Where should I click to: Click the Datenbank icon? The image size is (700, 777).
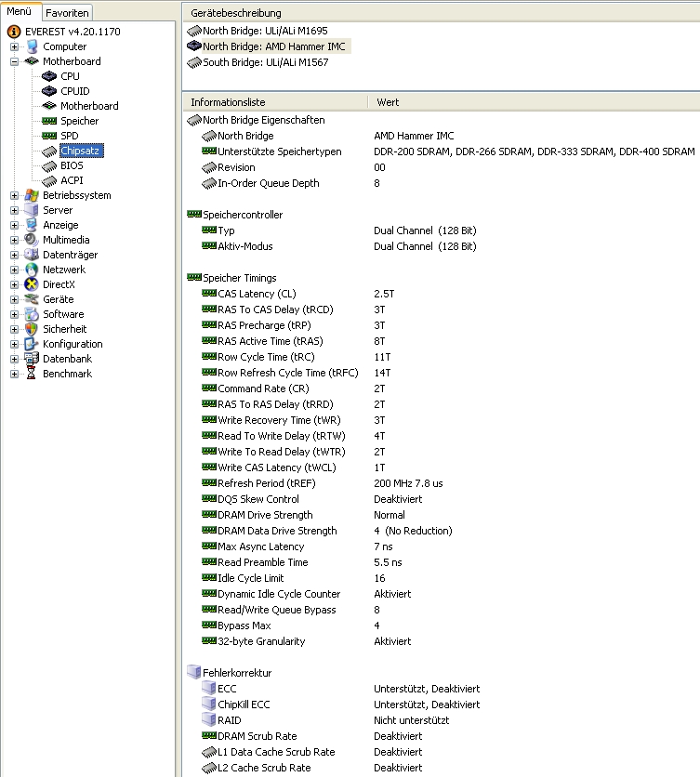coord(32,359)
